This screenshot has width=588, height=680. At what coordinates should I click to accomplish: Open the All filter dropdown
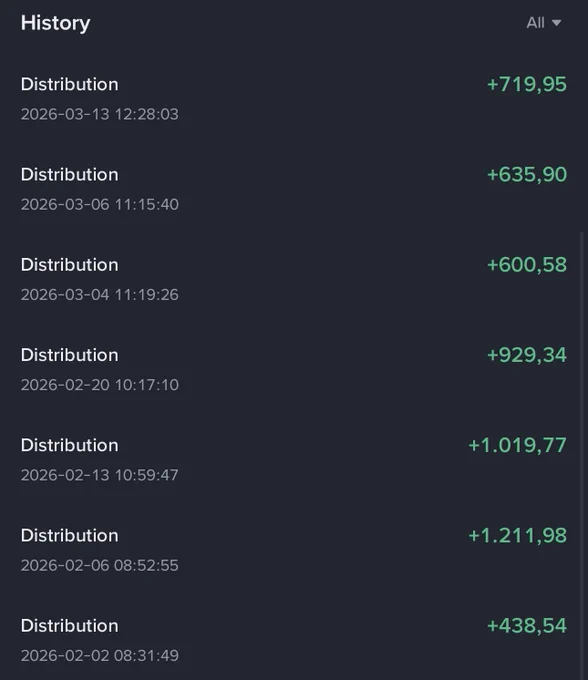[x=544, y=23]
